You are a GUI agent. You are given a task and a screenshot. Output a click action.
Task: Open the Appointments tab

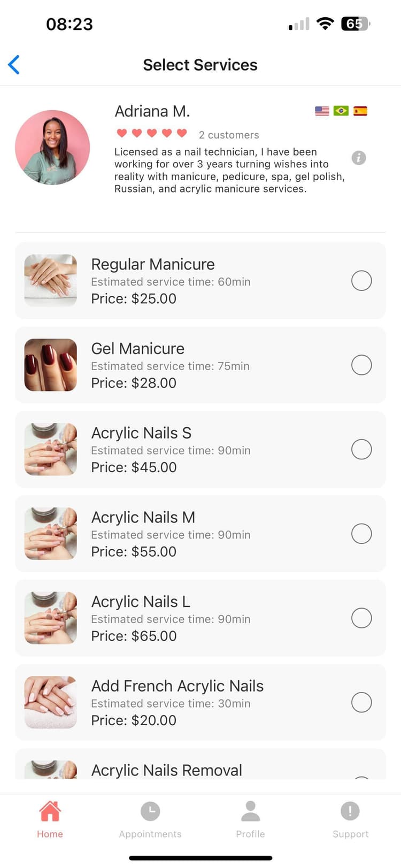pos(150,819)
